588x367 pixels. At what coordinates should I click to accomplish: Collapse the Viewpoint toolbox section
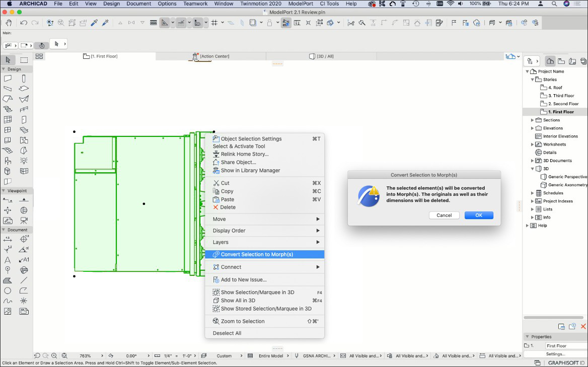[x=4, y=190]
